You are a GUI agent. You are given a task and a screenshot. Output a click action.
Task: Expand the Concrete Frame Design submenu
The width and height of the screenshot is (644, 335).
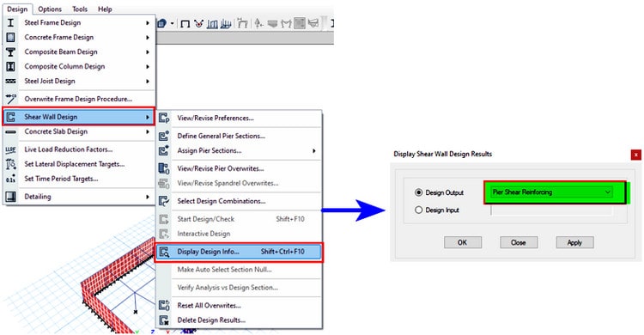point(148,38)
